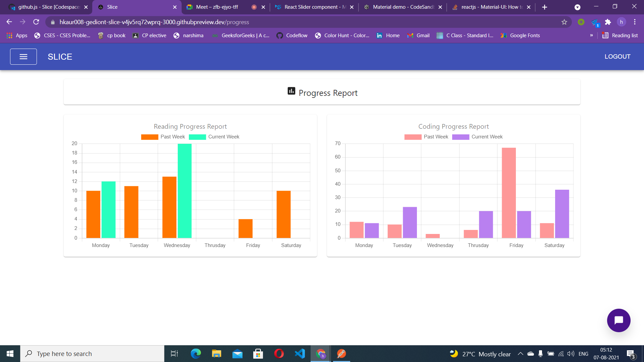Show hidden system tray icons
Screen dimensions: 644x362
point(520,354)
